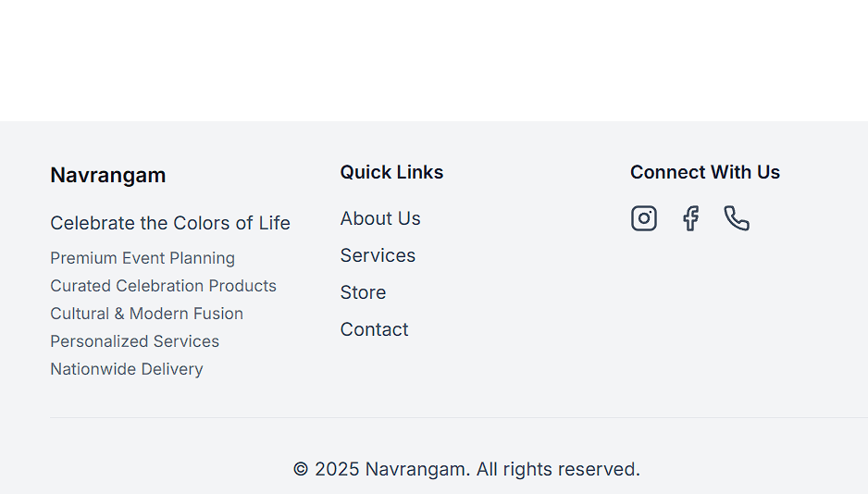Open the About Us link
868x494 pixels.
coord(380,218)
